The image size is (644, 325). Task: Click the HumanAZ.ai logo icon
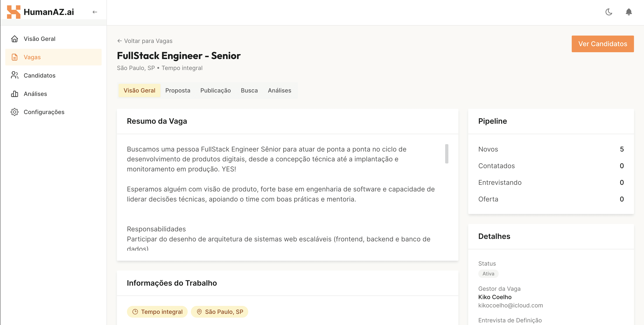pos(13,12)
